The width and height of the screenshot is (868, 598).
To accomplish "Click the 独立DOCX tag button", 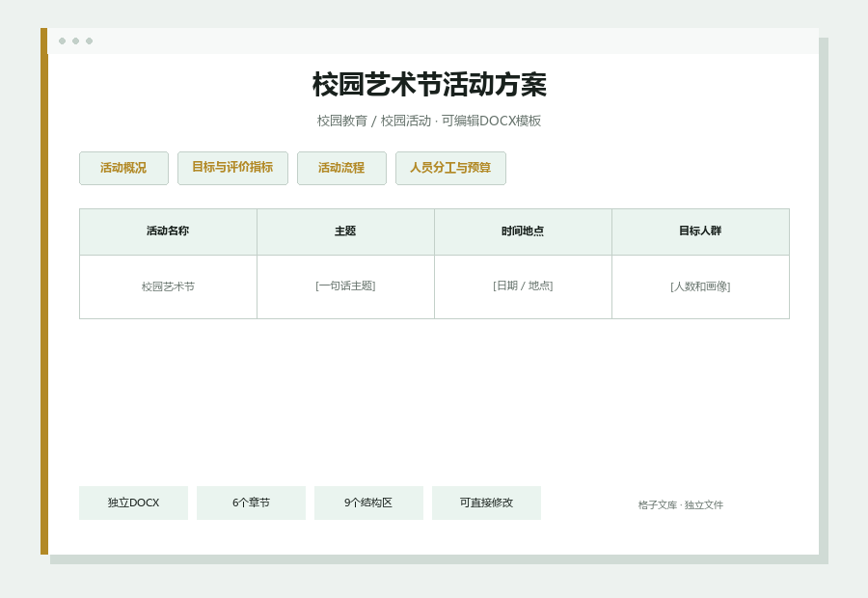I will pos(133,503).
